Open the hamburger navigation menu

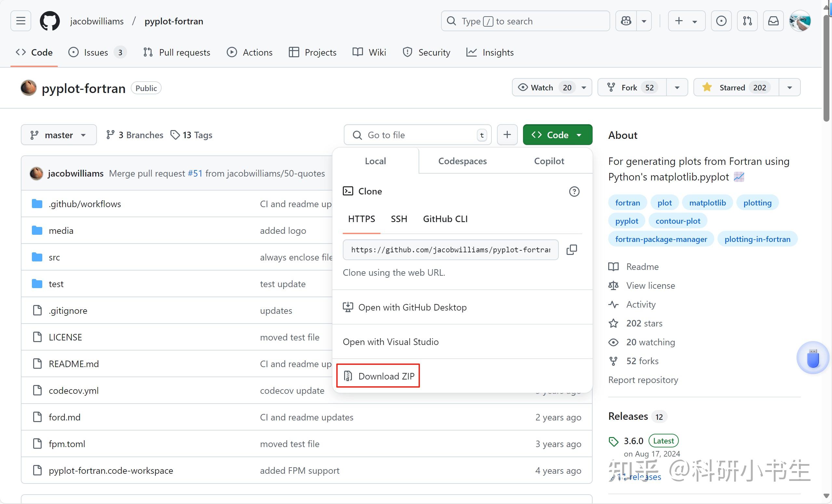tap(21, 21)
